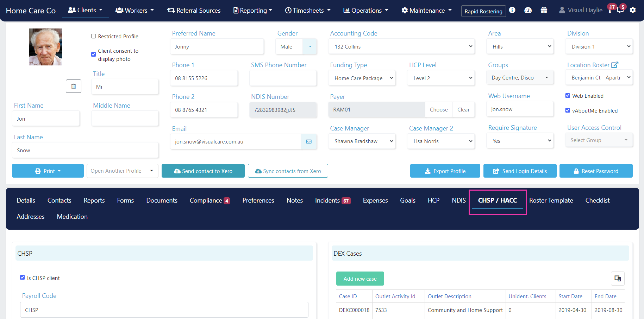Open Case Manager 2 dropdown Lisa Norris
Viewport: 644px width, 319px height.
tap(441, 141)
